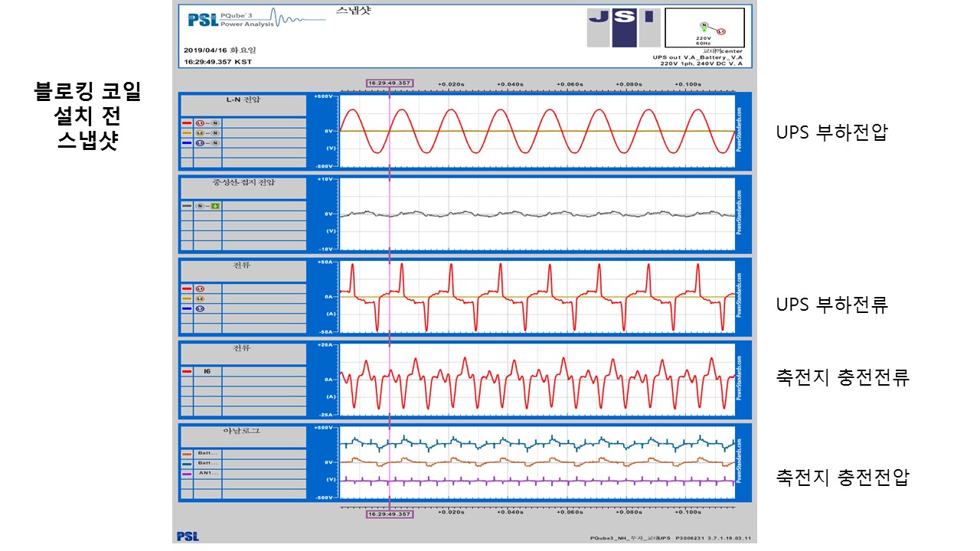Click the text 220V 1ph, 240V DC V, A

tap(700, 64)
